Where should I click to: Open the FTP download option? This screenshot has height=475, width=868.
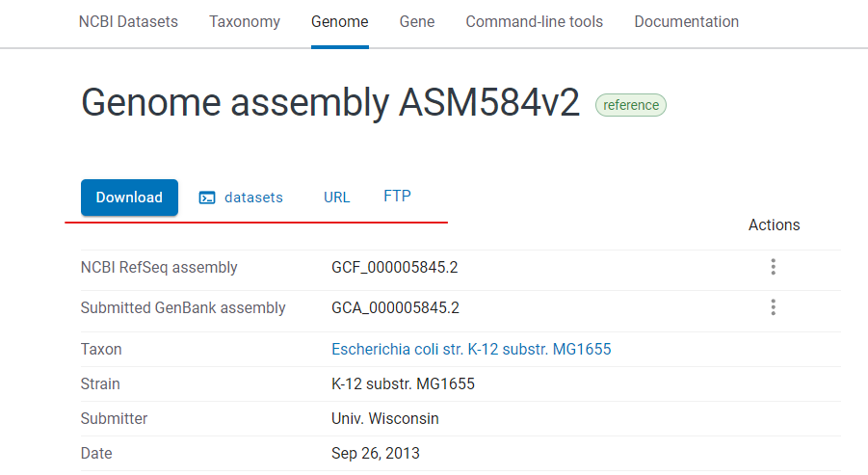(398, 196)
